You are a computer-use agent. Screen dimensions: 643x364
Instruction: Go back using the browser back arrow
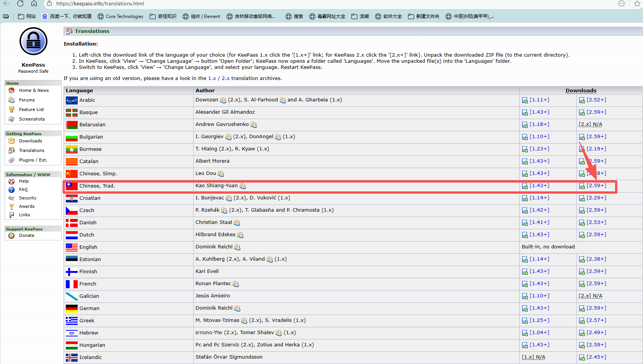point(7,3)
